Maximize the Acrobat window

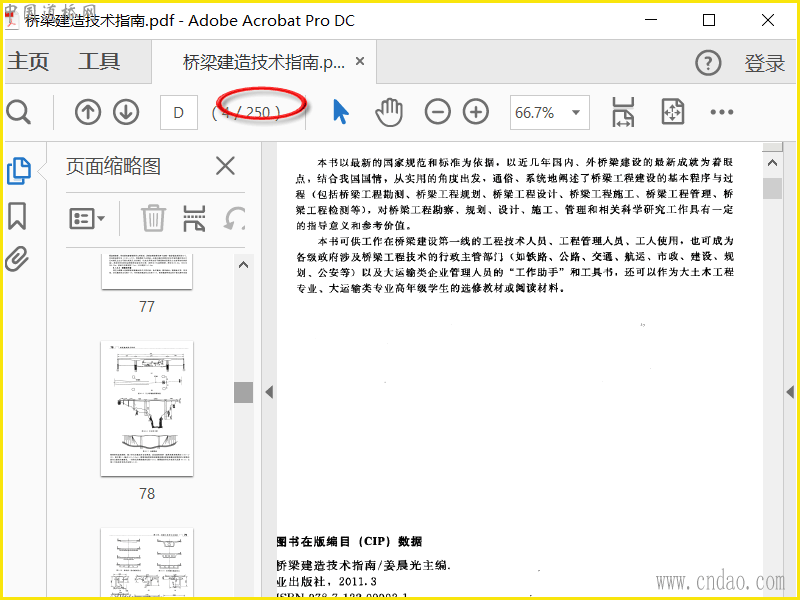point(709,20)
